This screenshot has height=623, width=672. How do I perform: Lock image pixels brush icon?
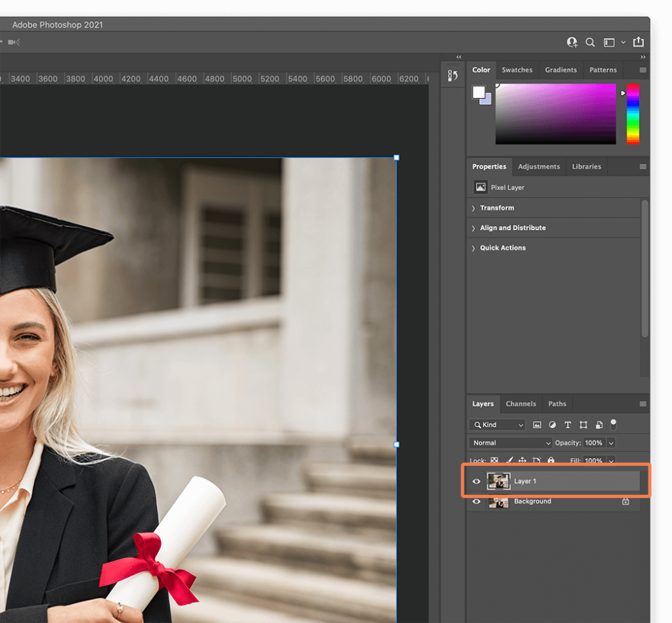(509, 461)
